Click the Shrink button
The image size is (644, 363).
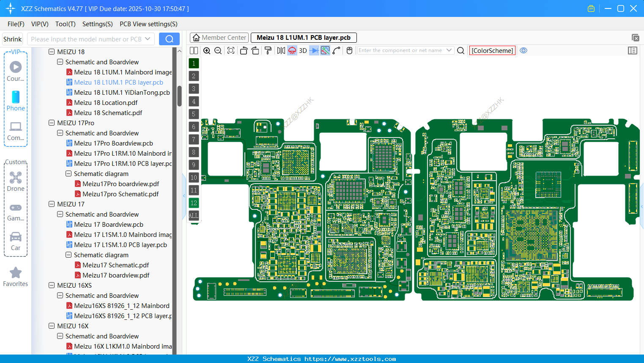coord(12,38)
